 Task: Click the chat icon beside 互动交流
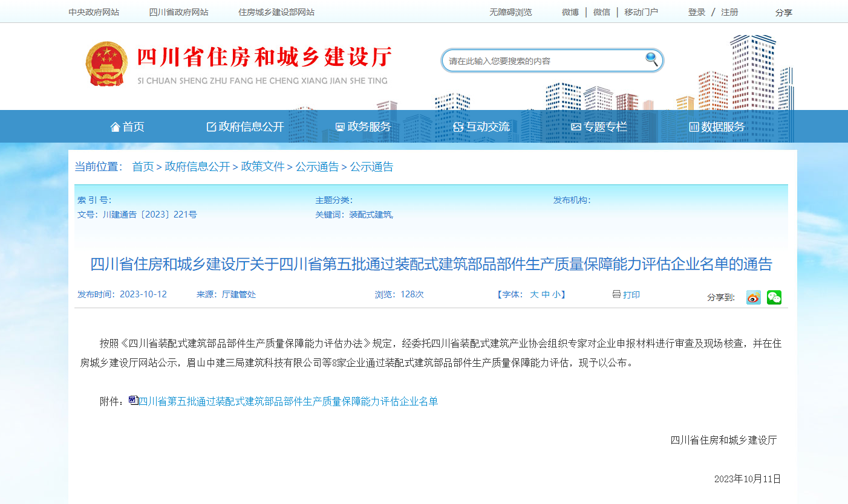pyautogui.click(x=457, y=126)
